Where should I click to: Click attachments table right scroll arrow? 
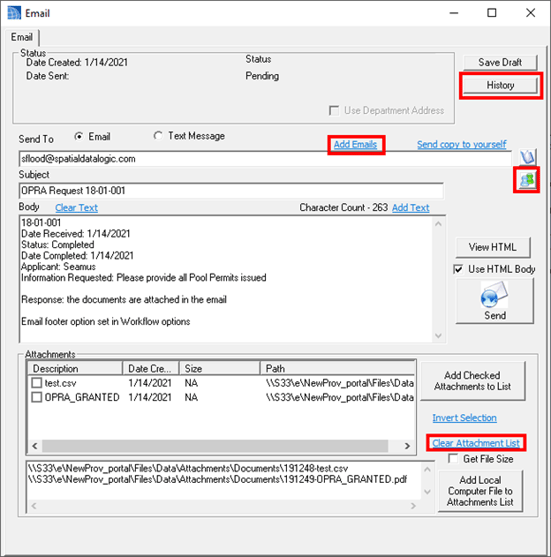pyautogui.click(x=407, y=446)
